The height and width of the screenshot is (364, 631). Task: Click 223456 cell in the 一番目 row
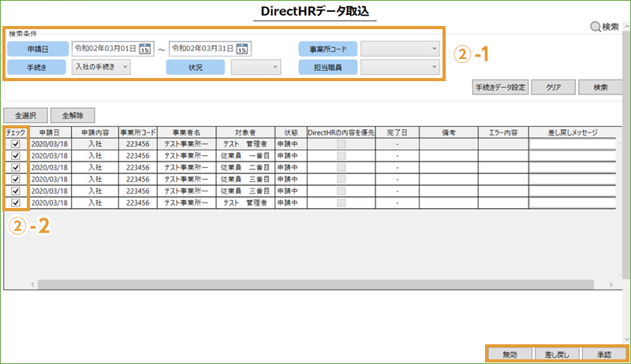click(138, 155)
